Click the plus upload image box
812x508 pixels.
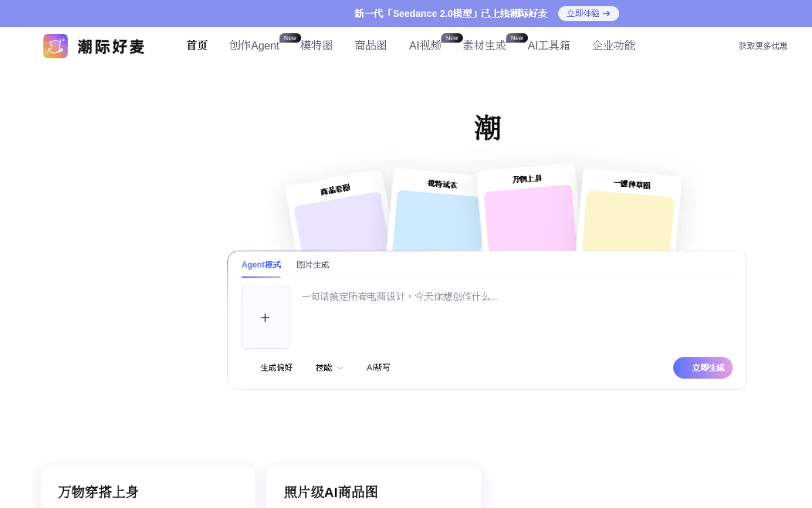(266, 318)
